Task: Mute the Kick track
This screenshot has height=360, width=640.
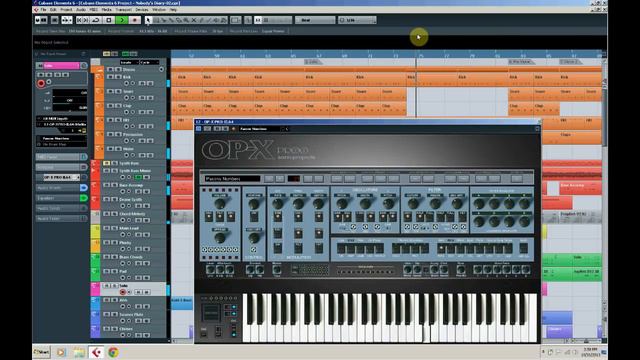Action: point(110,77)
